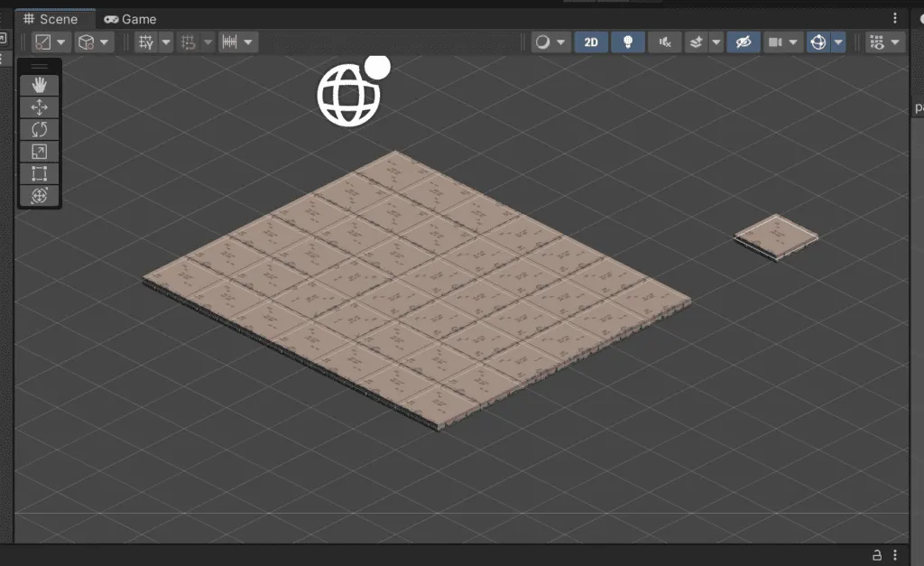The height and width of the screenshot is (566, 924).
Task: Click the globe gizmo in the scene
Action: pos(348,95)
